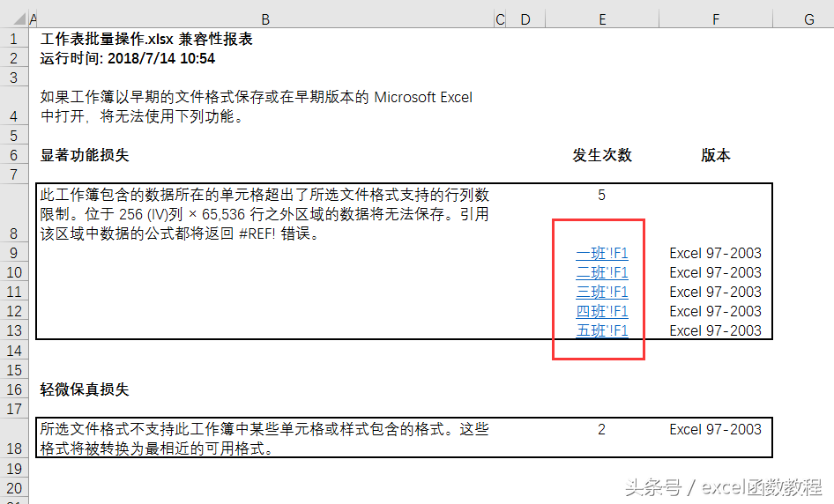Click the select-all corner triangle

pyautogui.click(x=19, y=19)
